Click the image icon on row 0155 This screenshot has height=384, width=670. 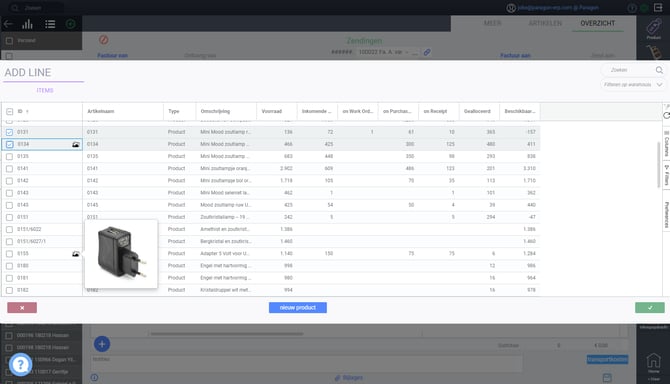76,254
